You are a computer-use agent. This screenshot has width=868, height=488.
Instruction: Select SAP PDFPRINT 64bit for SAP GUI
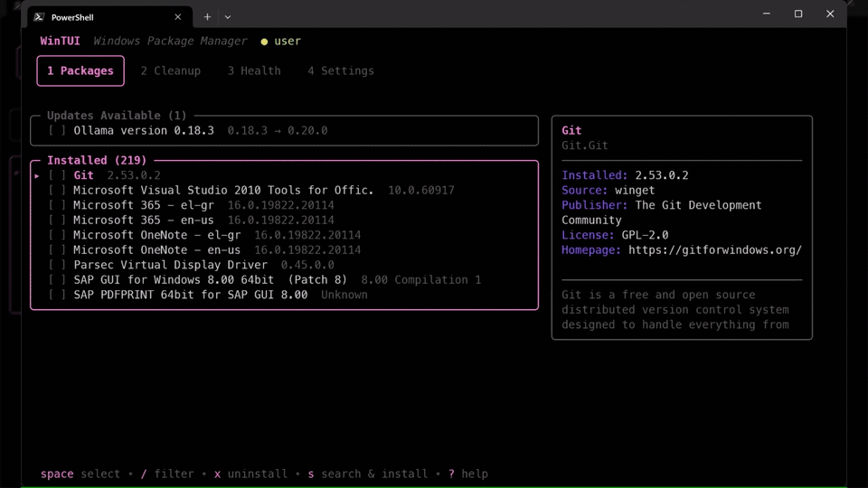(191, 295)
